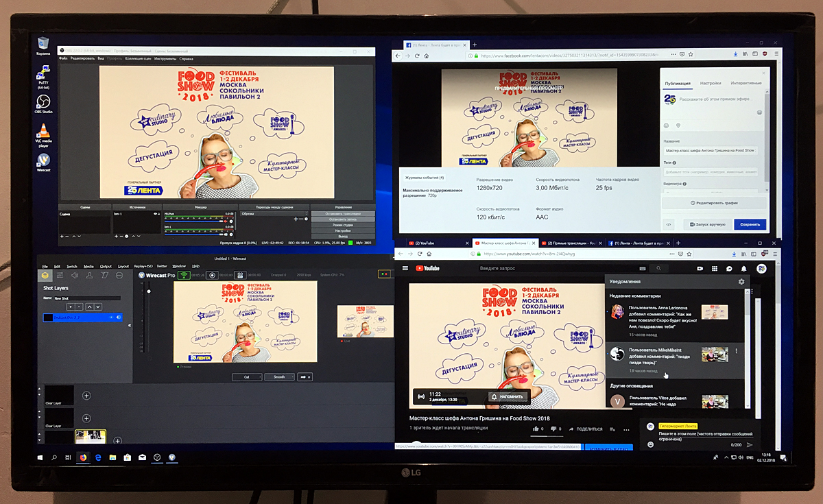Open Wirecast audio properties speaker tab icon
823x504 pixels.
pyautogui.click(x=74, y=276)
